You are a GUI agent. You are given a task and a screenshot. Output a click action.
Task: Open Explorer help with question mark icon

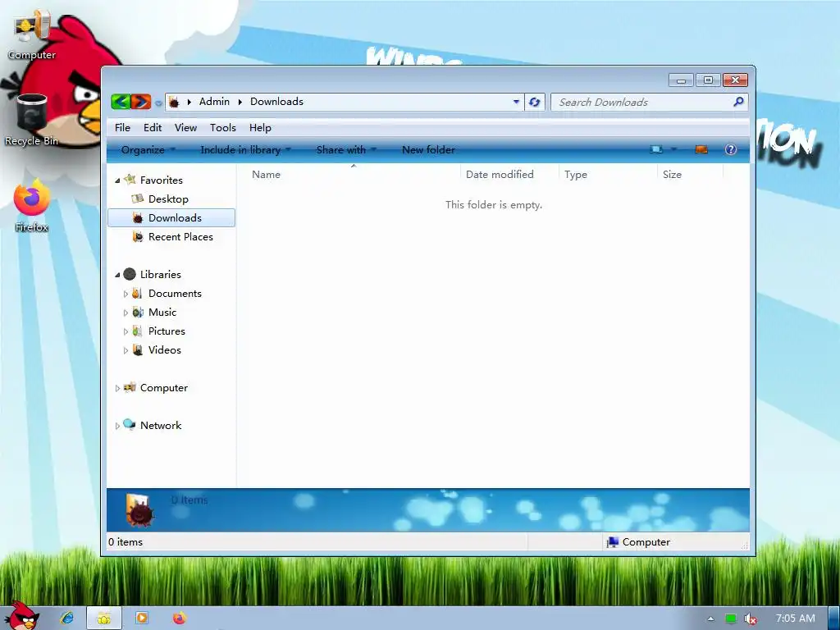click(x=731, y=149)
